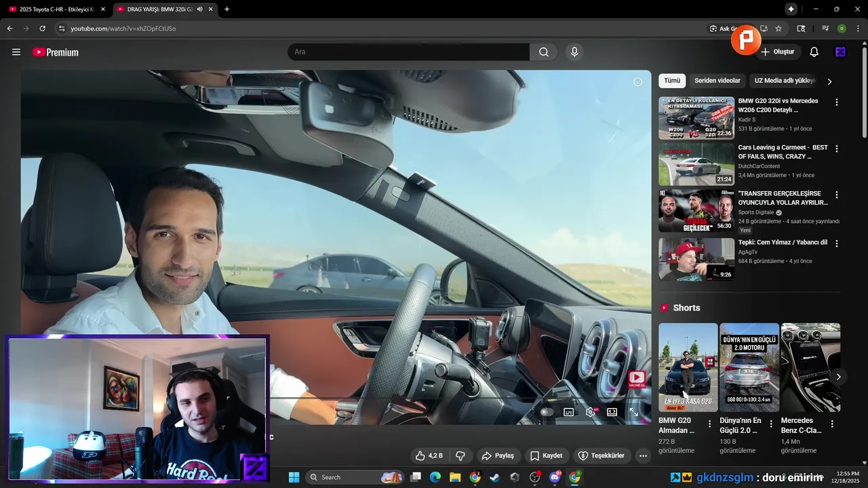Open Steam from the taskbar
Screen dimensions: 868x488
(x=494, y=477)
